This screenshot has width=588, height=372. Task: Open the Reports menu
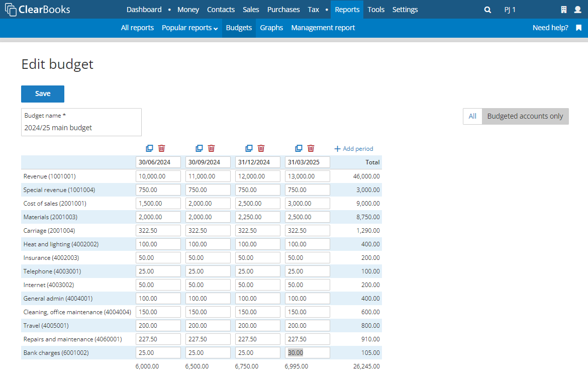click(347, 10)
